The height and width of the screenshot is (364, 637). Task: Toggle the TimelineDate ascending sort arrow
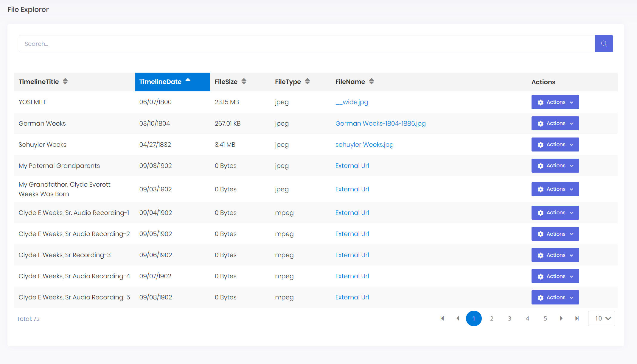point(188,79)
